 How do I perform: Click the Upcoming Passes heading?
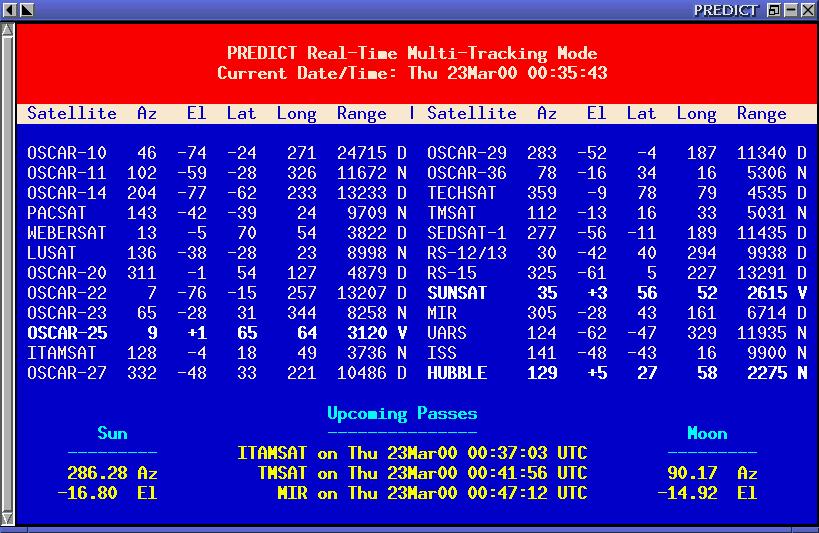[x=402, y=413]
